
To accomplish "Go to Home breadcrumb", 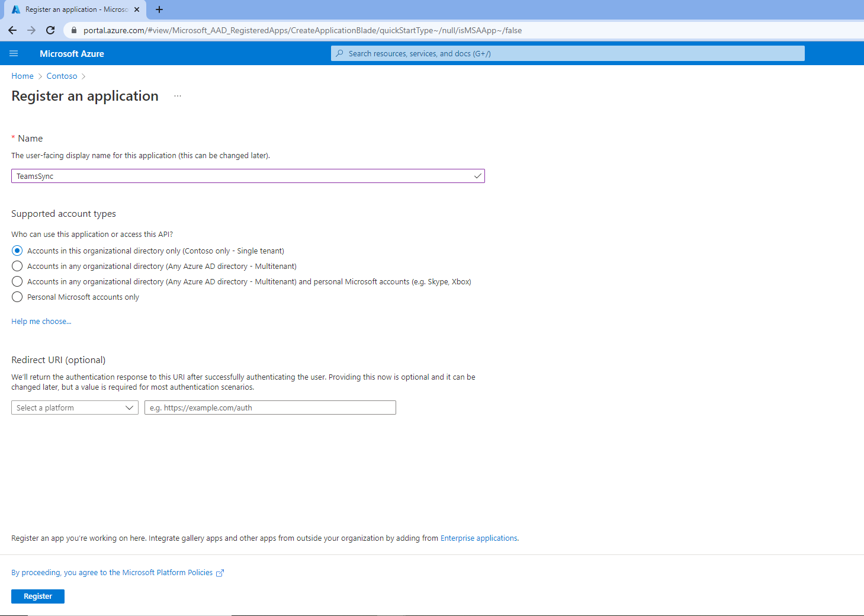I will [x=23, y=76].
